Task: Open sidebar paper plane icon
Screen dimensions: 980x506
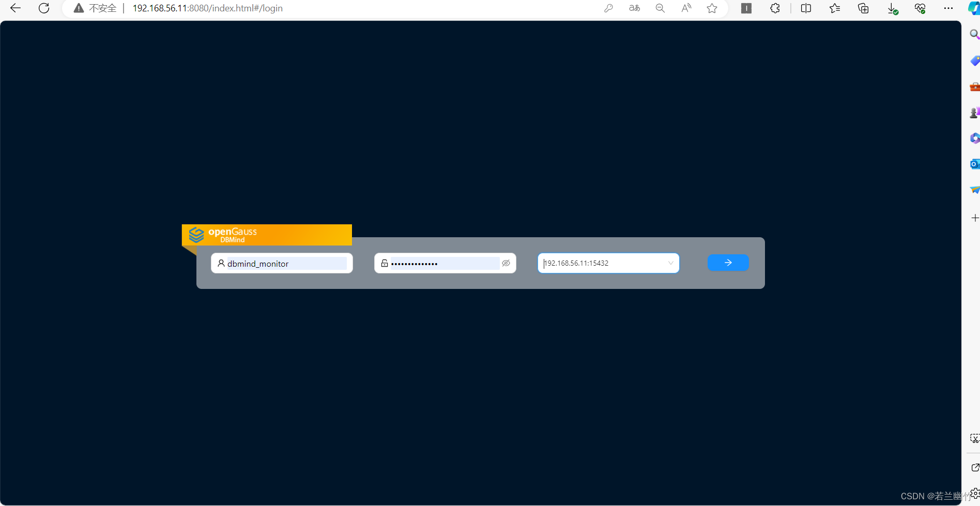Action: pyautogui.click(x=974, y=190)
